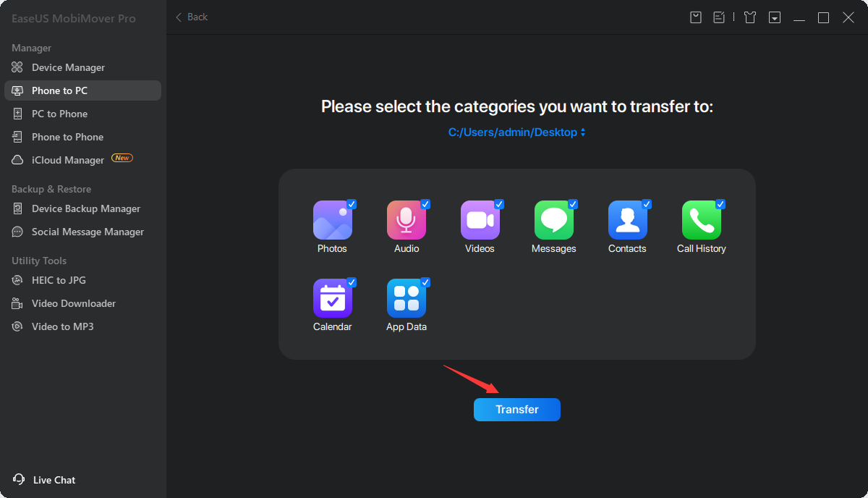
Task: Open iCloud Manager
Action: pyautogui.click(x=82, y=160)
